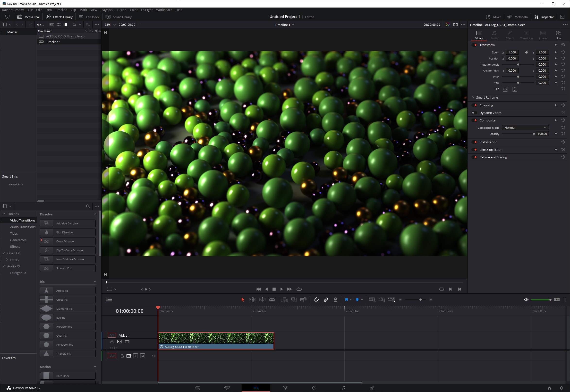Collapse the Dissolve transitions group
This screenshot has height=392, width=570.
[x=95, y=214]
